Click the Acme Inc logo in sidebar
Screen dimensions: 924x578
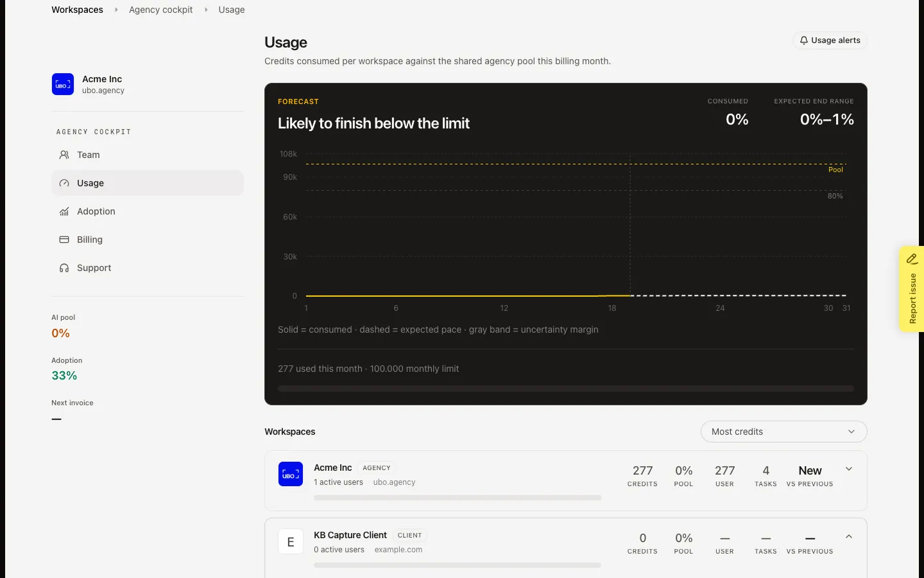63,84
